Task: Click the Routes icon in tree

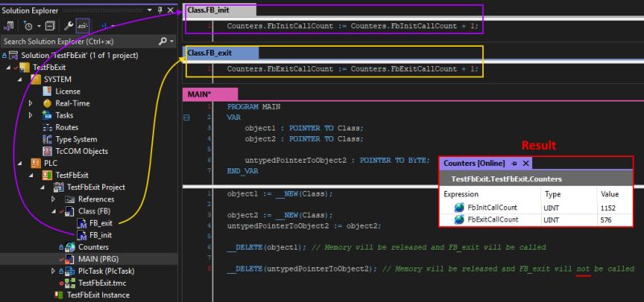Action: click(47, 127)
